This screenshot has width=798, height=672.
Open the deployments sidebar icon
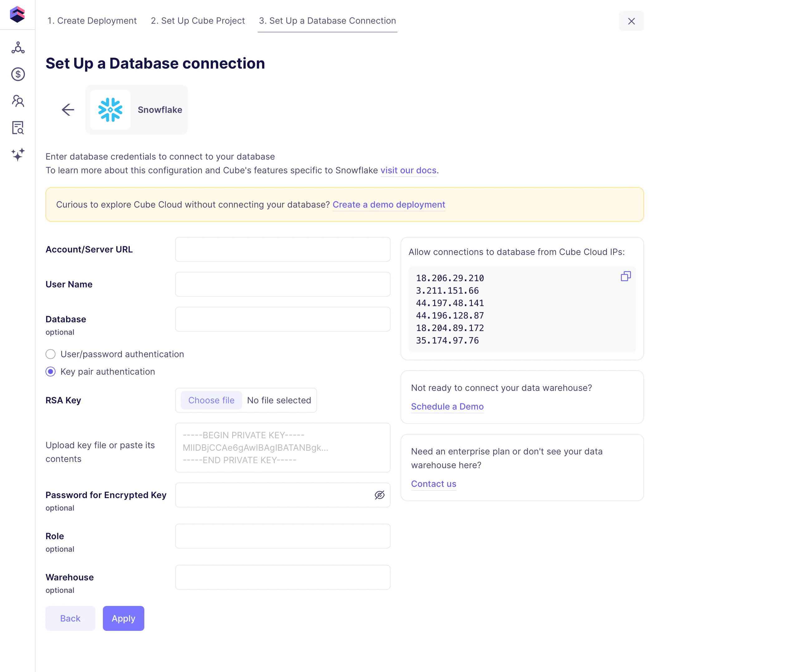pyautogui.click(x=18, y=48)
